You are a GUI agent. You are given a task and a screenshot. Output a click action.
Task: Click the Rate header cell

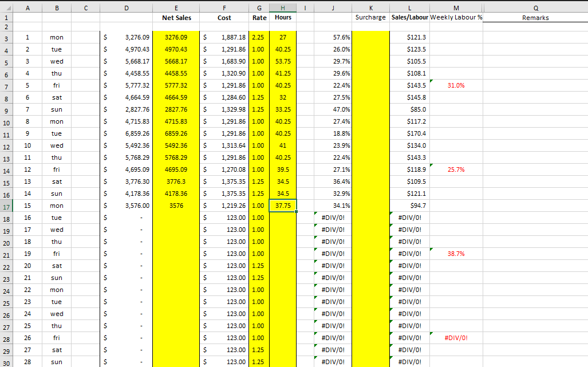pos(259,18)
